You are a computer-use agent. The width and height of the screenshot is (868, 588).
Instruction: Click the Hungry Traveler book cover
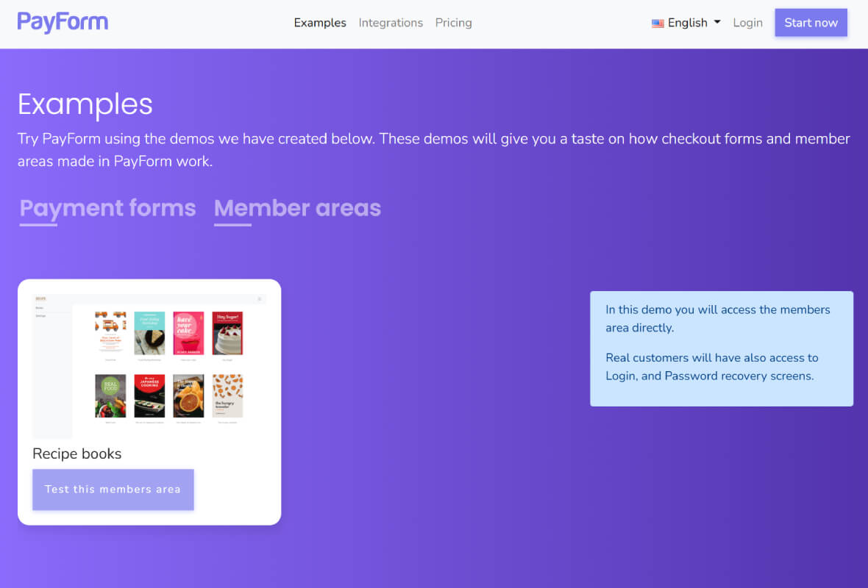point(227,395)
